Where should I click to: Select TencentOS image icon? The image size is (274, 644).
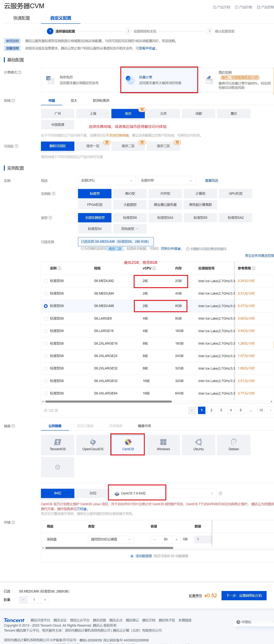pos(57,442)
